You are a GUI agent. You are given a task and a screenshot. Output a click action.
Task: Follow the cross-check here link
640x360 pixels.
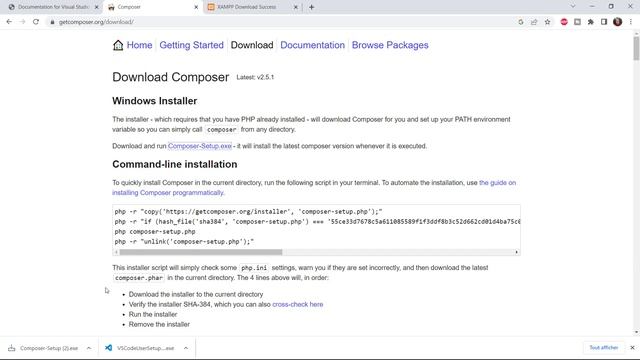tap(298, 304)
